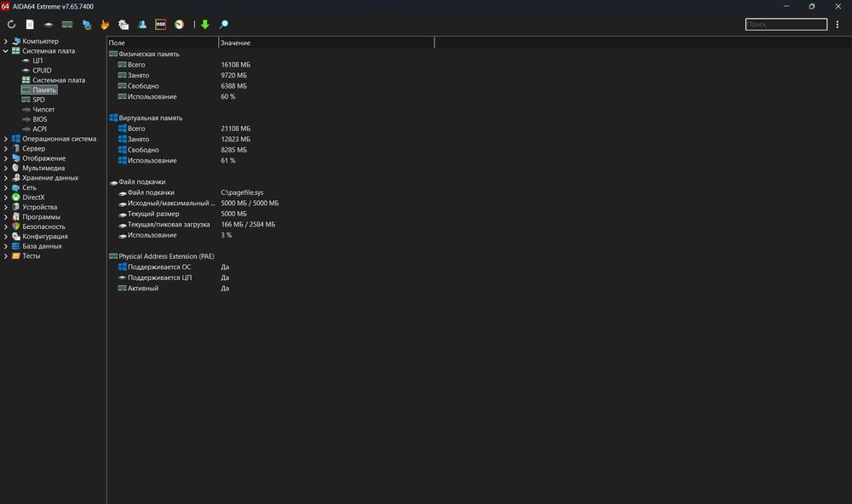This screenshot has width=852, height=504.
Task: Expand the DirectX tree node
Action: 6,198
